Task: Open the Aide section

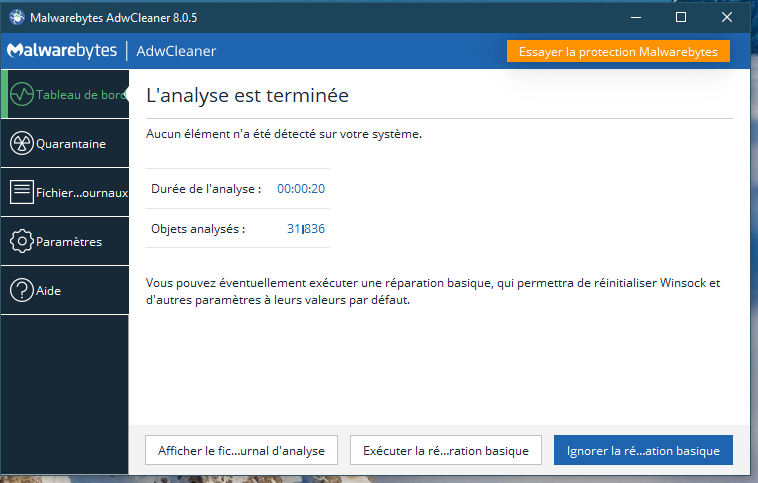Action: pyautogui.click(x=65, y=291)
